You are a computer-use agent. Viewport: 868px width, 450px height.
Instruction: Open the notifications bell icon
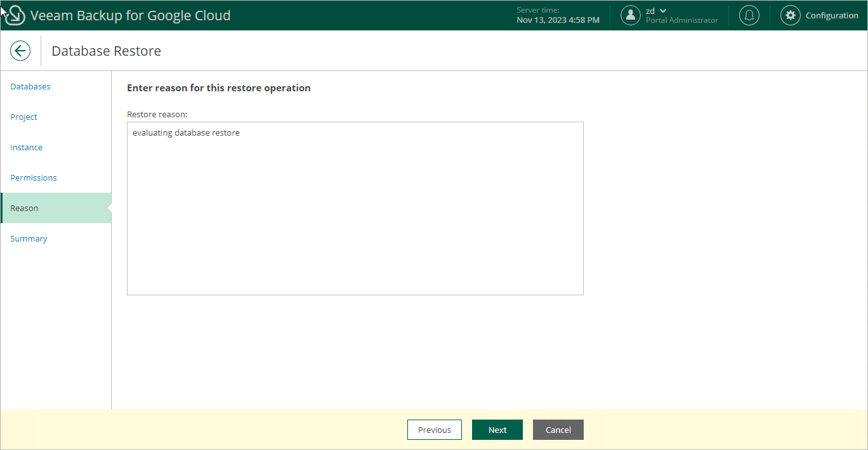click(x=749, y=15)
